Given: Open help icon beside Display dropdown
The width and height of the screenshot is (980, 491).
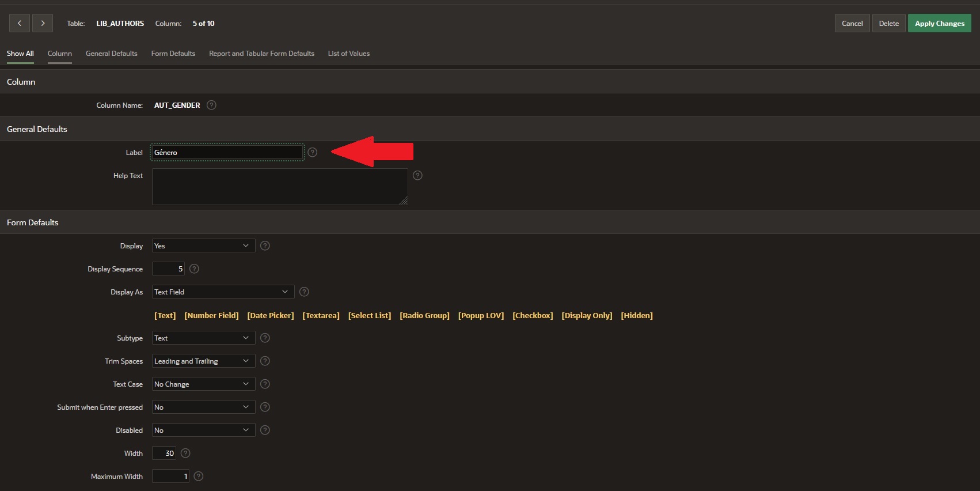Looking at the screenshot, I should pos(265,246).
